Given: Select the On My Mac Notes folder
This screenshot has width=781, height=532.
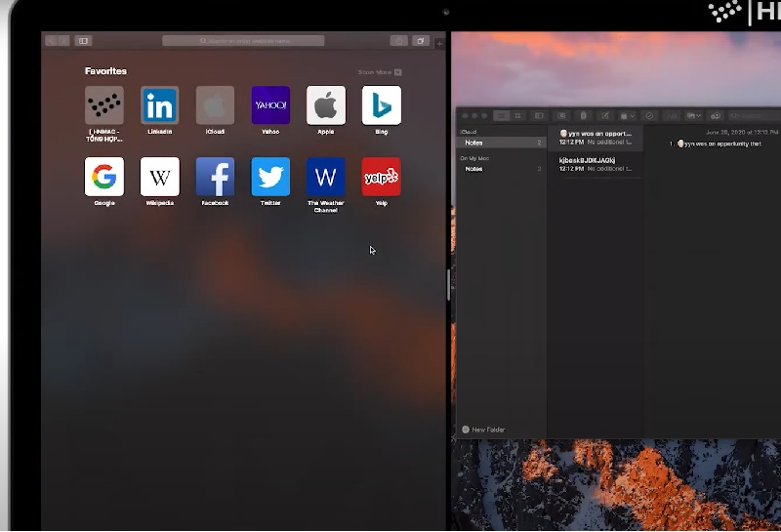Looking at the screenshot, I should [498, 169].
